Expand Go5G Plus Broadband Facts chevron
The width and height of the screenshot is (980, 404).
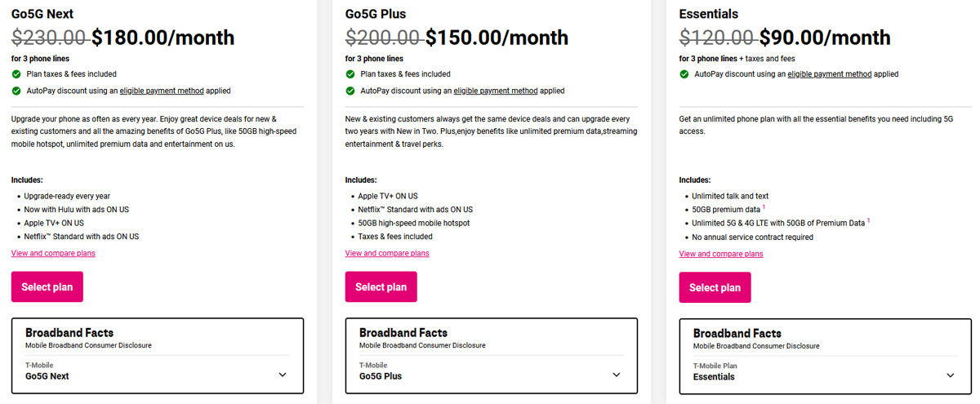click(x=617, y=375)
